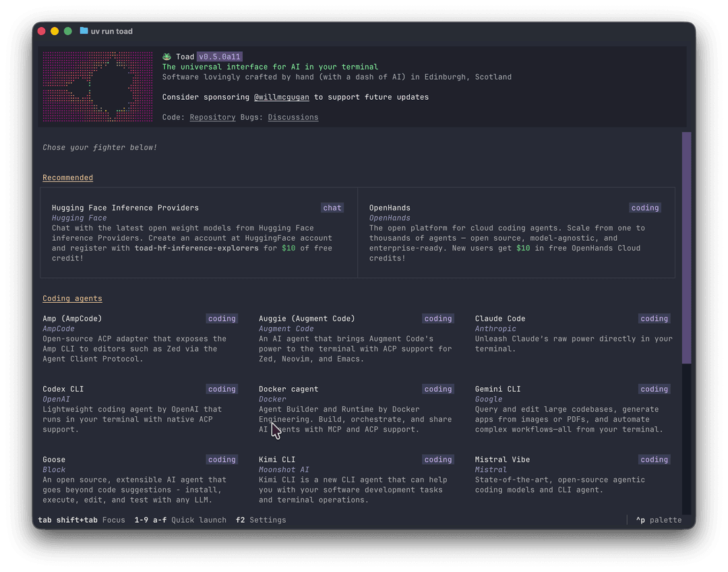Choose the Goose agent
728x572 pixels.
[140, 480]
